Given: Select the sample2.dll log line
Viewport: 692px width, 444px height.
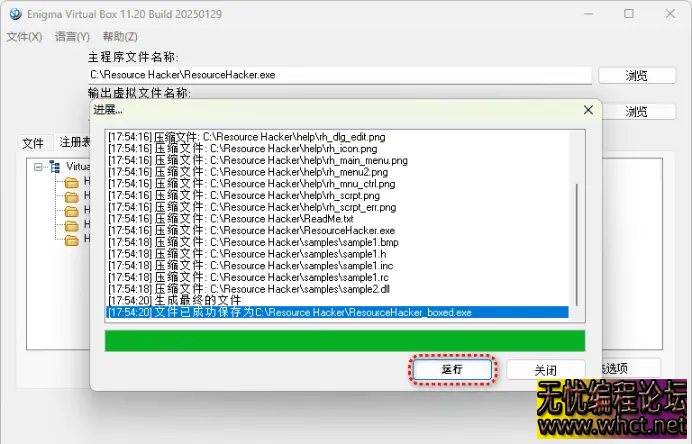Looking at the screenshot, I should tap(338, 289).
